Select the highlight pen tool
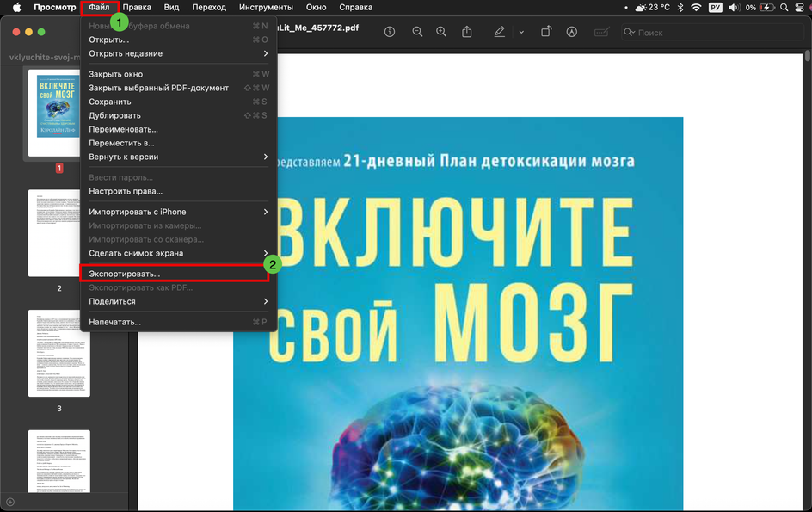Screen dimensions: 812x512 coord(499,32)
